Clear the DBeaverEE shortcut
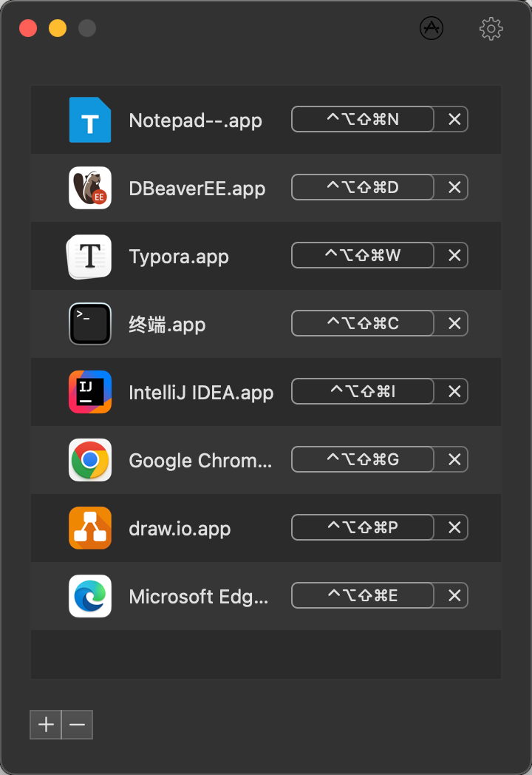 tap(454, 187)
